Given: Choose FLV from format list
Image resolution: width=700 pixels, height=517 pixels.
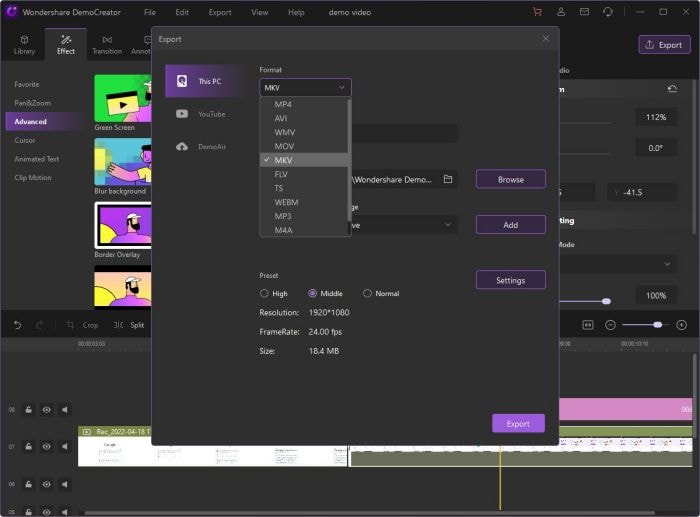Looking at the screenshot, I should [304, 174].
